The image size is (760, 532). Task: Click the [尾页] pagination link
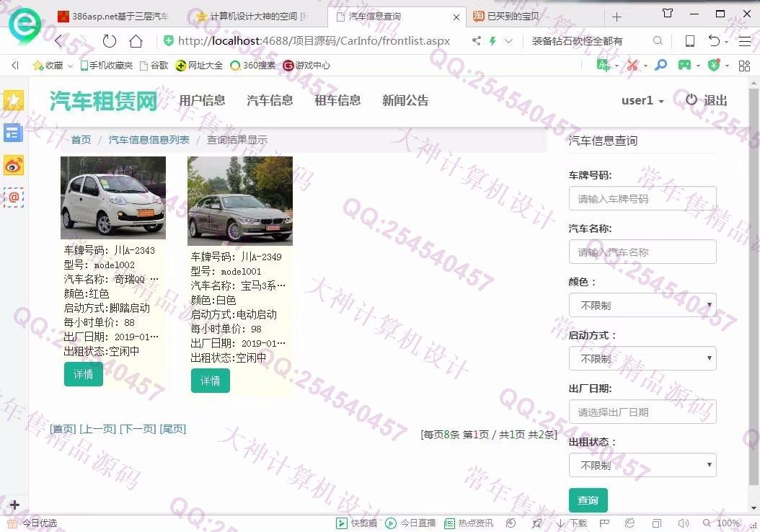(172, 429)
